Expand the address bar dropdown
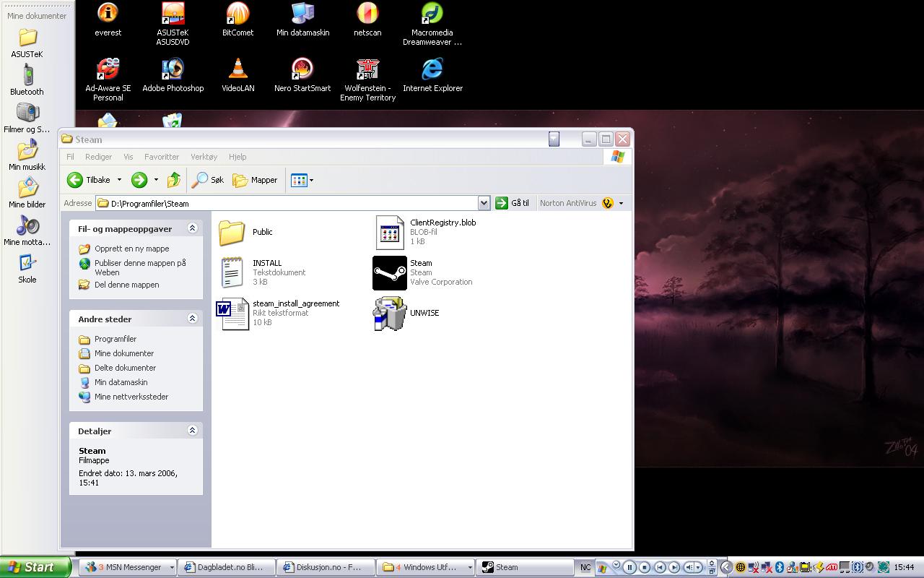The image size is (924, 578). point(484,203)
